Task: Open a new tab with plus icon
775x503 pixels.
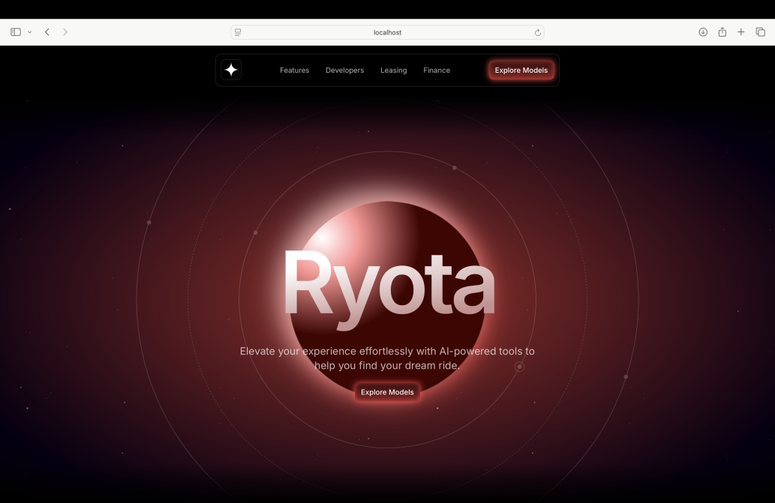Action: coord(741,32)
